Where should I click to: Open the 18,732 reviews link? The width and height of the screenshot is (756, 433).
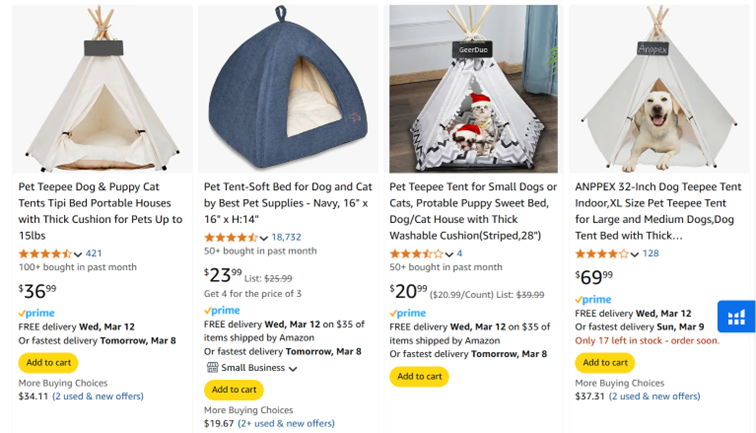click(x=286, y=237)
